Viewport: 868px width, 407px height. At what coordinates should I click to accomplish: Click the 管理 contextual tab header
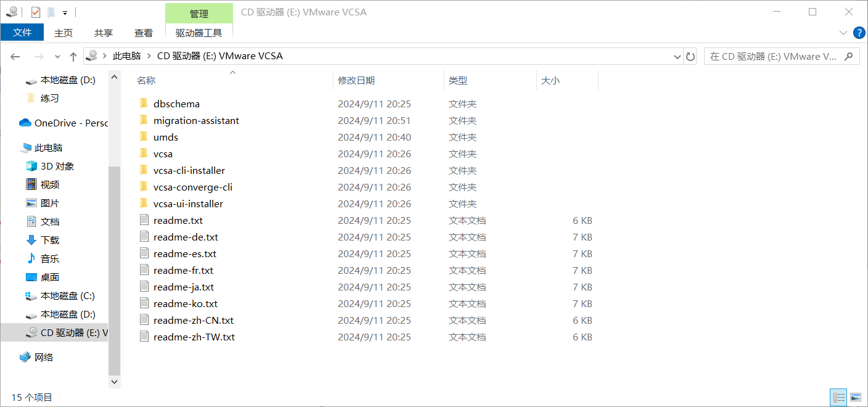pos(199,14)
